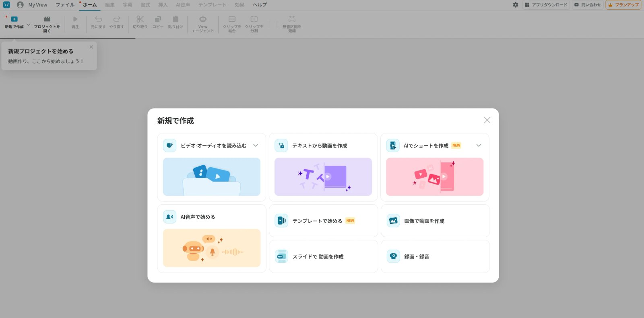Image resolution: width=644 pixels, height=318 pixels.
Task: Click the やり直す redo icon
Action: click(117, 19)
